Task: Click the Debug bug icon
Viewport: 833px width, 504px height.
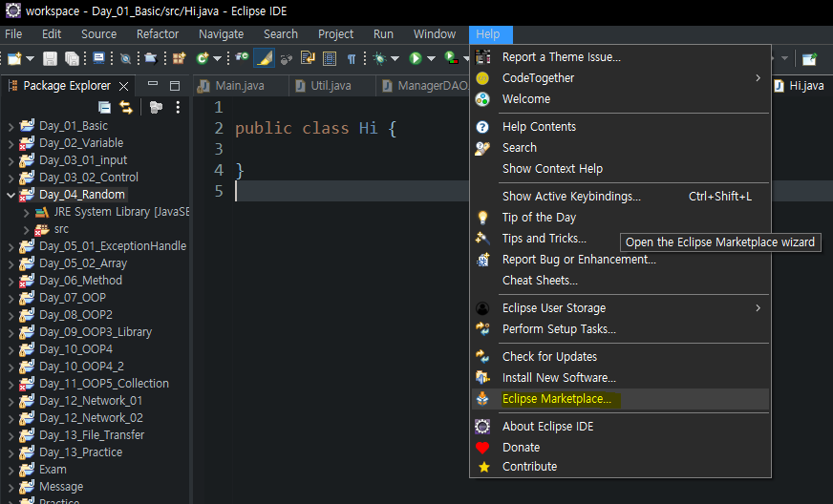Action: point(380,58)
